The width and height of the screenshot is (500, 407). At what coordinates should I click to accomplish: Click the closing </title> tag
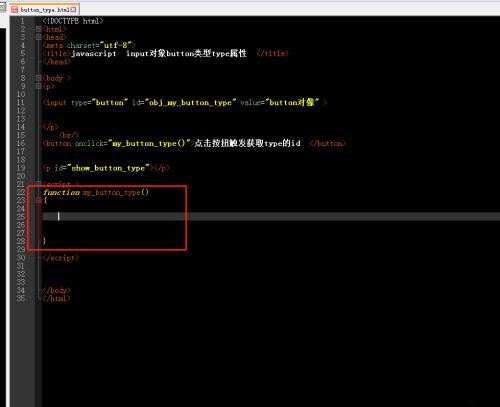coord(272,53)
